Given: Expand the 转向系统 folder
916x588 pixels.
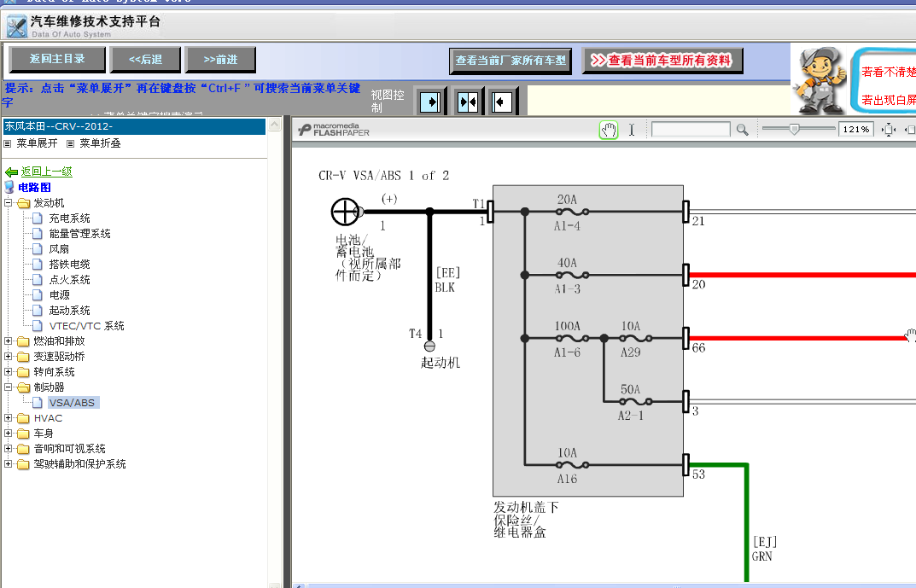Looking at the screenshot, I should [9, 372].
